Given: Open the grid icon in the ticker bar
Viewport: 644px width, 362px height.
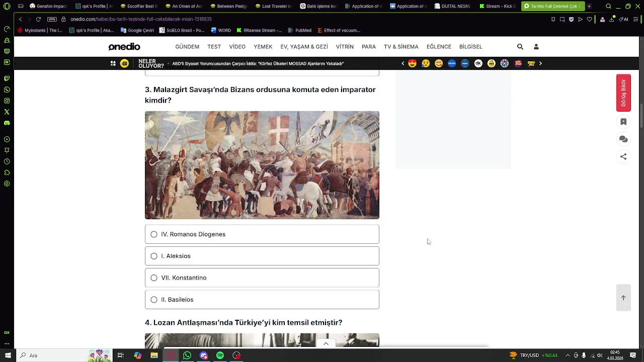Looking at the screenshot, I should (x=113, y=63).
